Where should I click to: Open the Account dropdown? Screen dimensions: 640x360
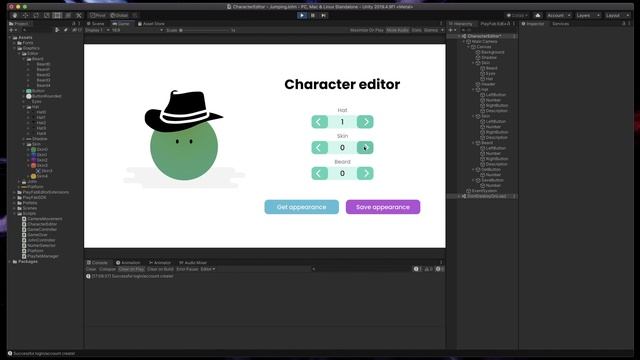click(x=559, y=16)
